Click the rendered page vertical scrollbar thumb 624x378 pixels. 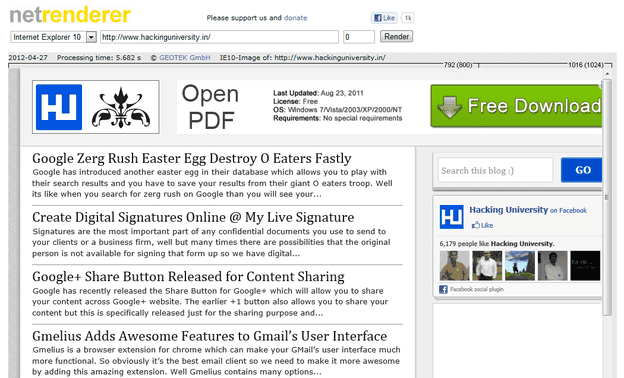(606, 197)
